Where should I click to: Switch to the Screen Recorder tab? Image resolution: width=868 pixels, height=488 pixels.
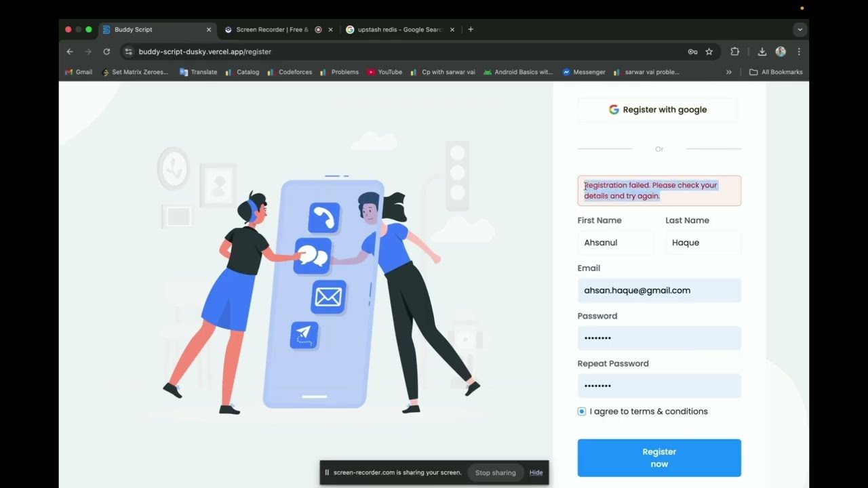point(278,30)
